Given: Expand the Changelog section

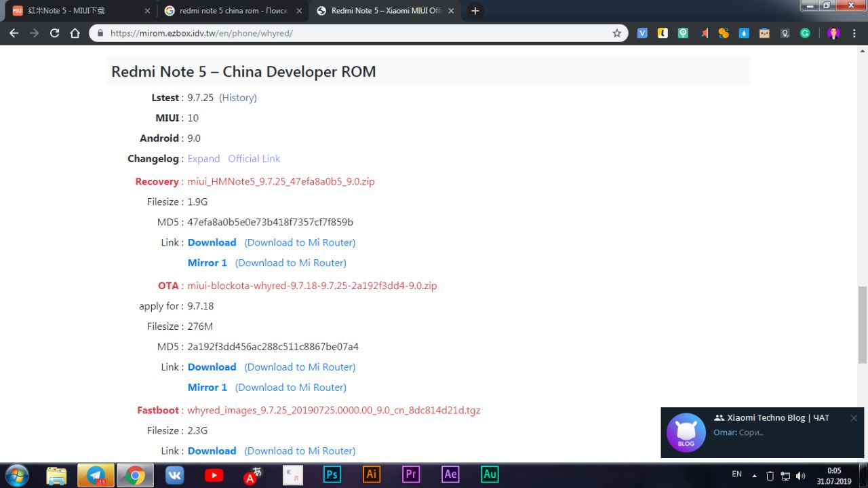Looking at the screenshot, I should point(203,158).
